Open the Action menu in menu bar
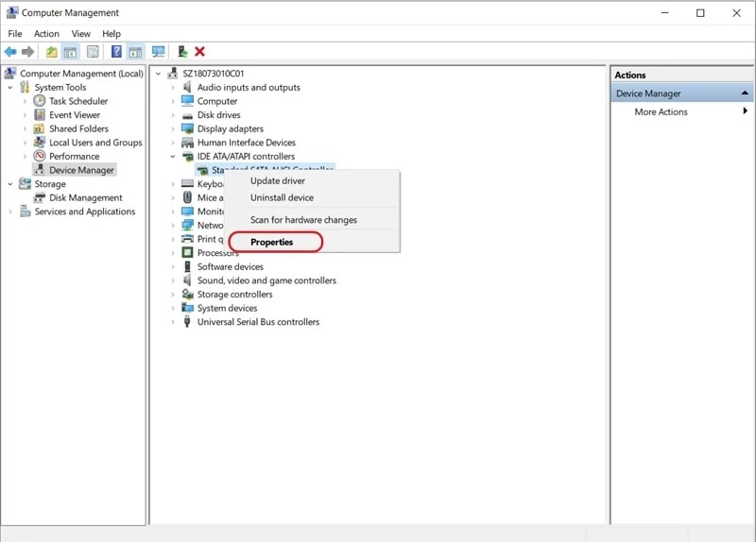Viewport: 756px width, 542px height. [x=46, y=34]
